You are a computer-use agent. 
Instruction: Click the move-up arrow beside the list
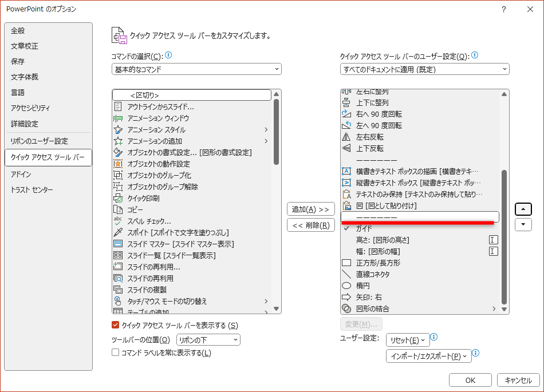coord(523,209)
